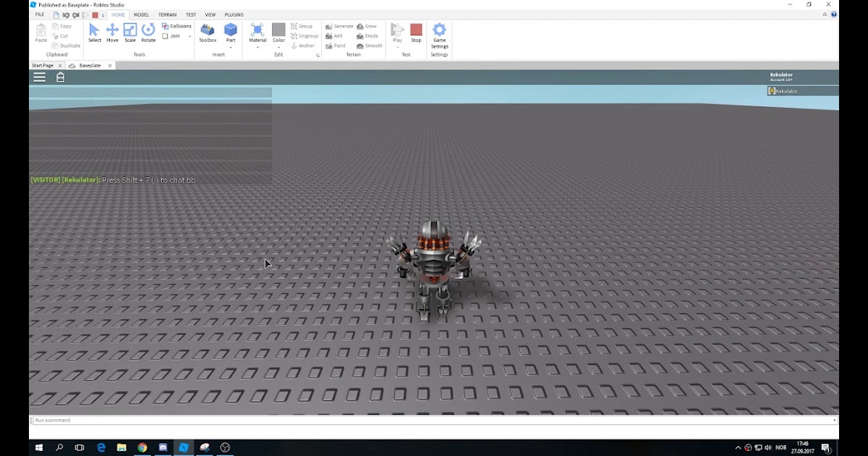Click the Ungroup button

click(305, 35)
